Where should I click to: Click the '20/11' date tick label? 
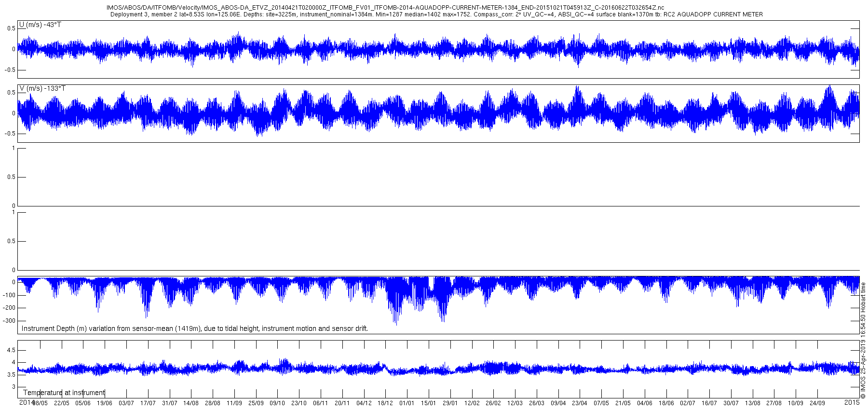click(342, 403)
